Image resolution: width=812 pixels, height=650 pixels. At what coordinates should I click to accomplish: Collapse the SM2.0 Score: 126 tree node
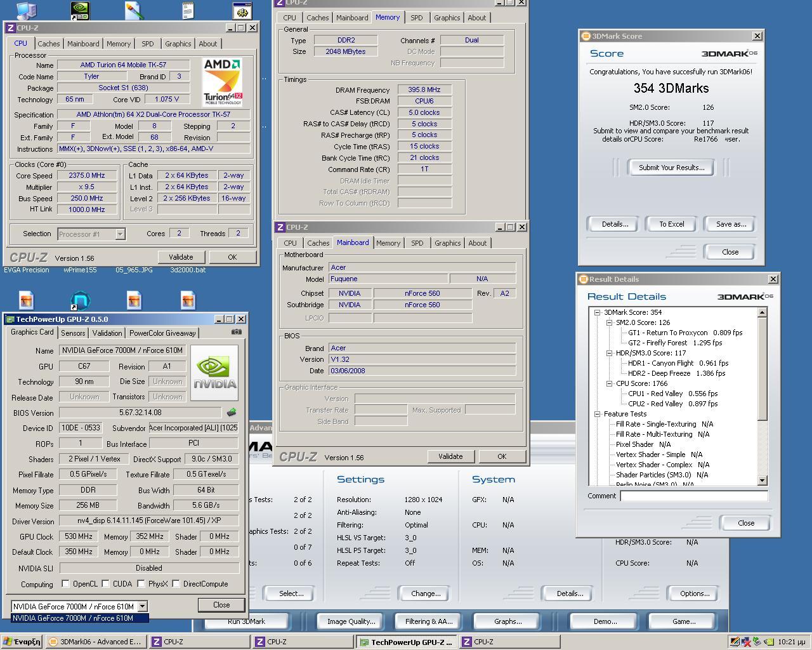[x=609, y=322]
